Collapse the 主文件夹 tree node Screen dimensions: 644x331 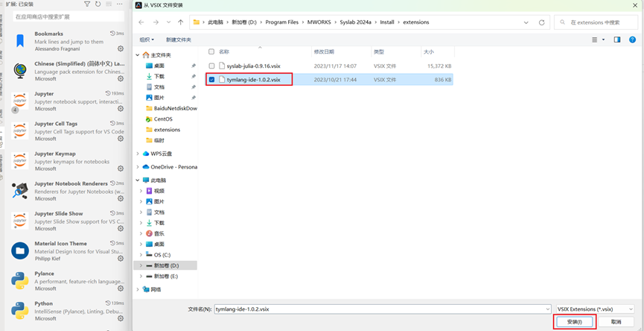[x=138, y=55]
